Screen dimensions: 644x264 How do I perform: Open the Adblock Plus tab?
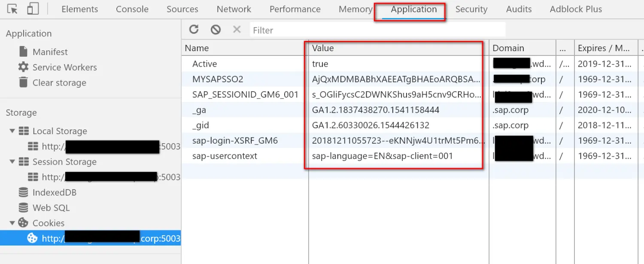(576, 9)
